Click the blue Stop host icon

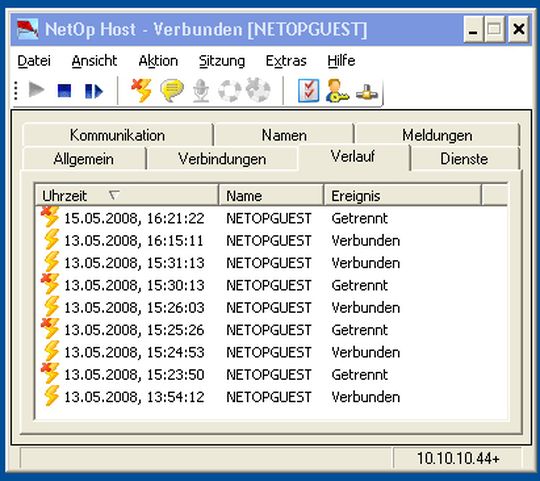tap(64, 91)
